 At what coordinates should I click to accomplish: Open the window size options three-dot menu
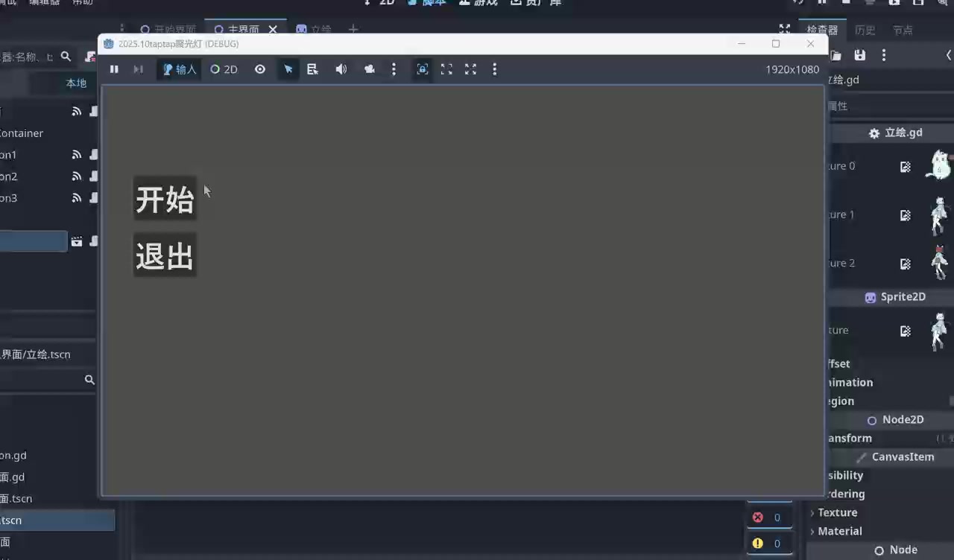coord(494,69)
